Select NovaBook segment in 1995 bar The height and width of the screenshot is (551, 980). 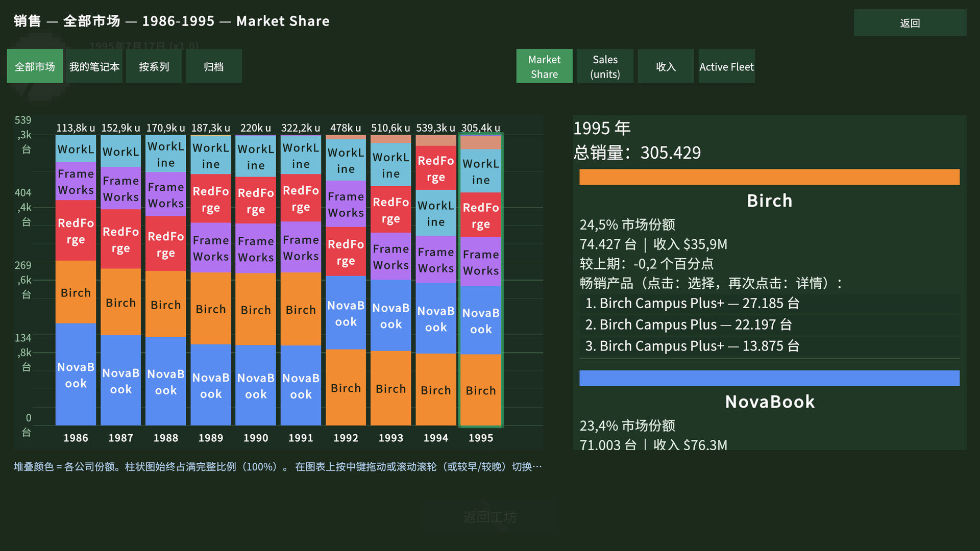[481, 320]
